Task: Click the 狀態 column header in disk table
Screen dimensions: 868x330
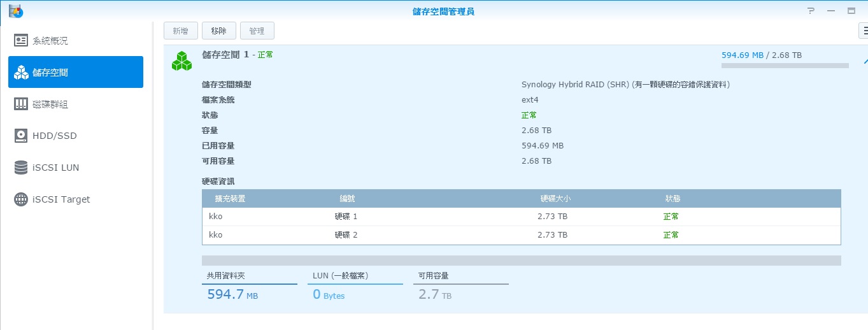Action: pos(673,199)
